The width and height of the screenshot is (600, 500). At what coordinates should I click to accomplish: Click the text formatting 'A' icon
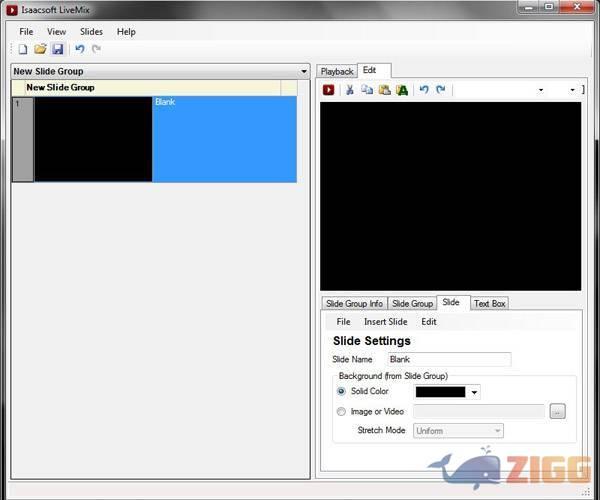pos(402,90)
